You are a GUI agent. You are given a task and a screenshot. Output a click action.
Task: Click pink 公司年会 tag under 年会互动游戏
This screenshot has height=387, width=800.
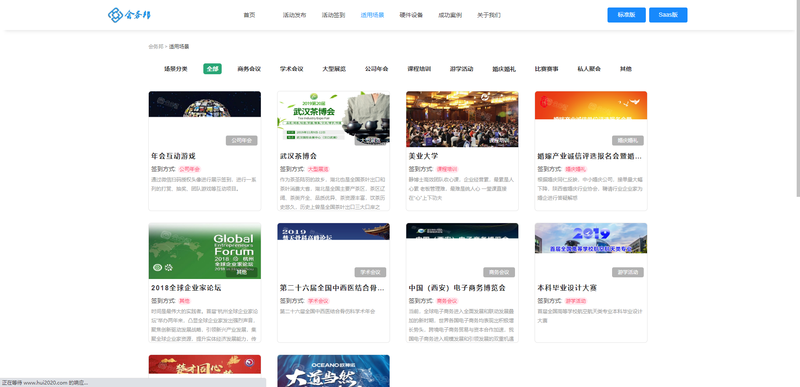(x=189, y=169)
